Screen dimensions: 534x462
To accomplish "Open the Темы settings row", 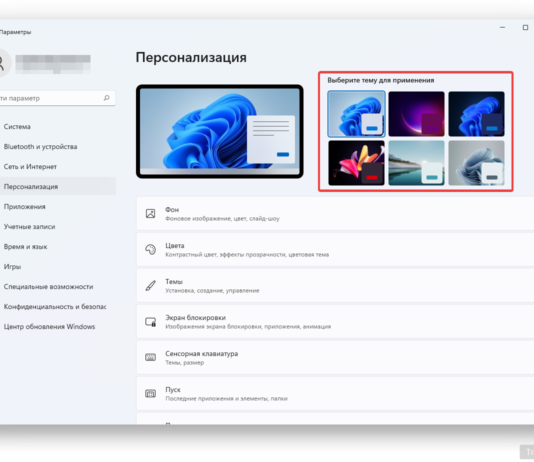I will (x=335, y=286).
